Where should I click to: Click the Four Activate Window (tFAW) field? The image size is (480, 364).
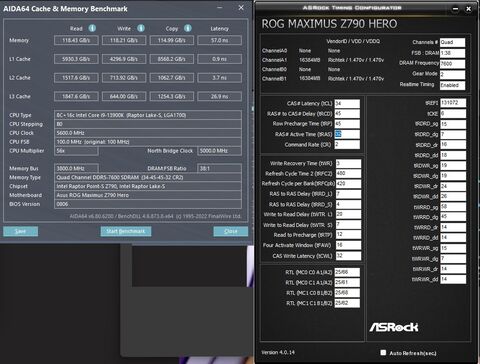click(348, 245)
